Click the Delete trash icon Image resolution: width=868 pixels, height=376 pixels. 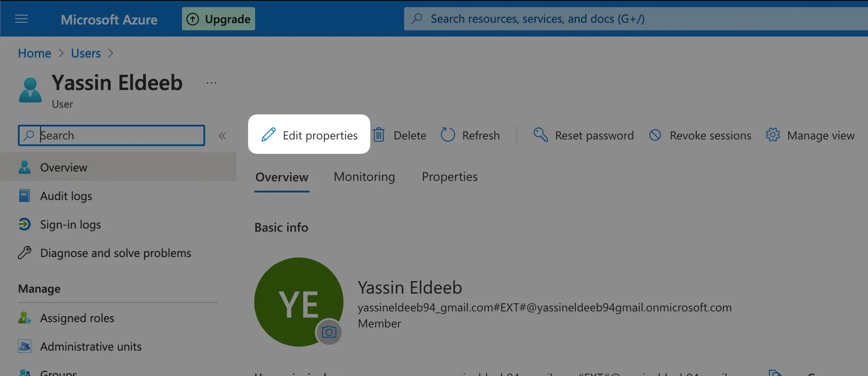coord(379,135)
